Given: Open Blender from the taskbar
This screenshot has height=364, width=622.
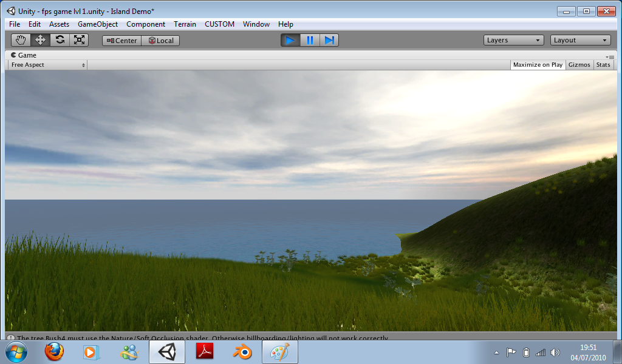Looking at the screenshot, I should 242,352.
